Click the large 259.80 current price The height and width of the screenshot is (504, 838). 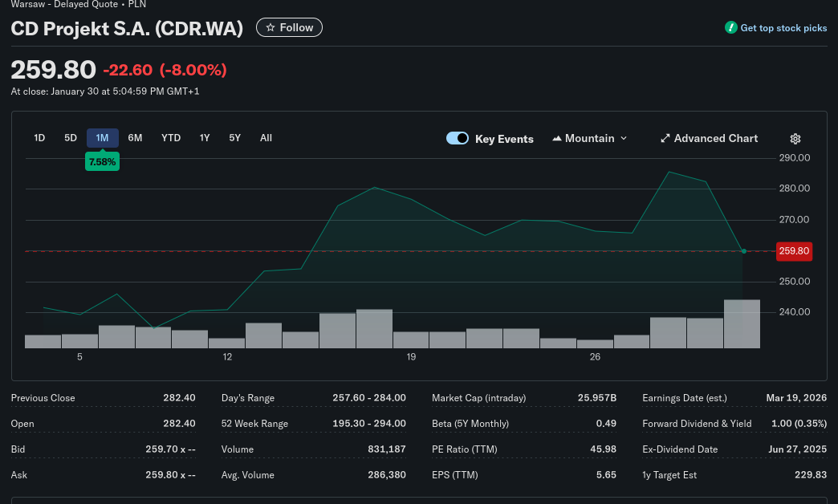click(54, 70)
